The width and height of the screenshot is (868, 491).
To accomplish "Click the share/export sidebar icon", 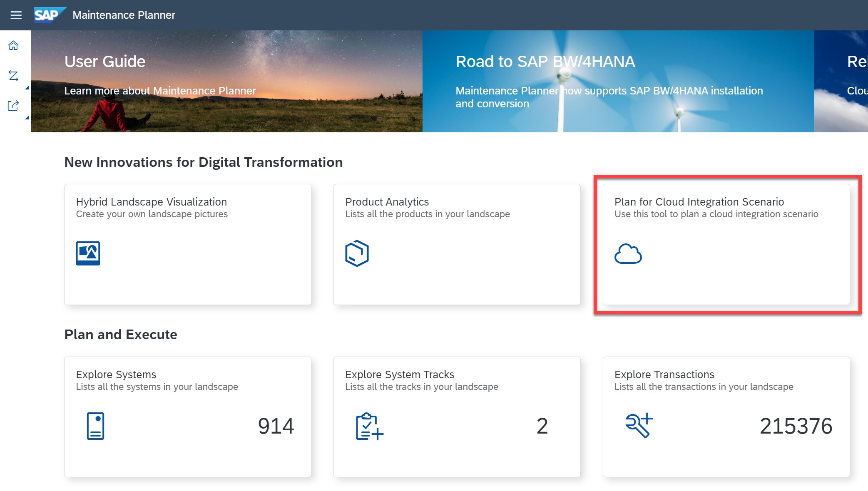I will 13,106.
